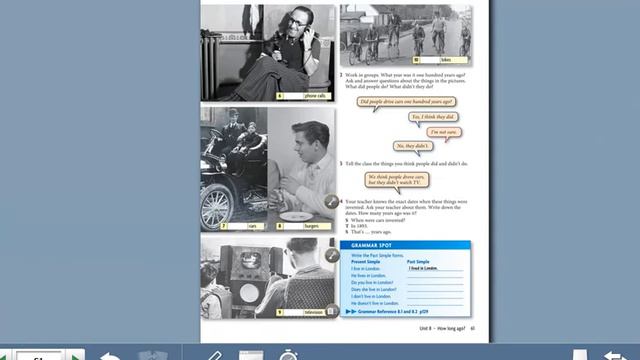This screenshot has width=640, height=360.
Task: Click the blank before 'cars' label
Action: click(x=237, y=226)
